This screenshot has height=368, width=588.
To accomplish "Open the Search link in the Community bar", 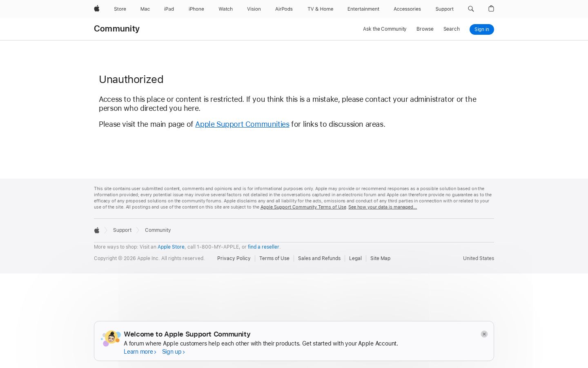I will (452, 29).
